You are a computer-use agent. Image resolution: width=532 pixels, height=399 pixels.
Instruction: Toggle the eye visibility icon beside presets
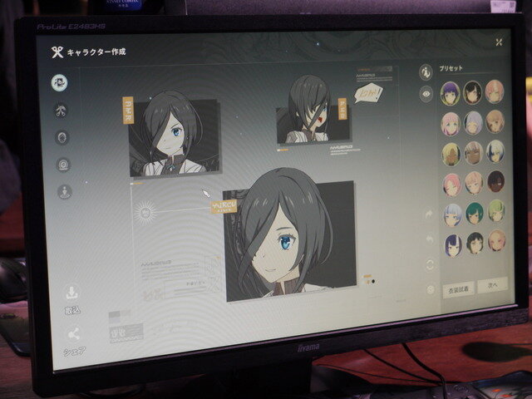(x=426, y=94)
